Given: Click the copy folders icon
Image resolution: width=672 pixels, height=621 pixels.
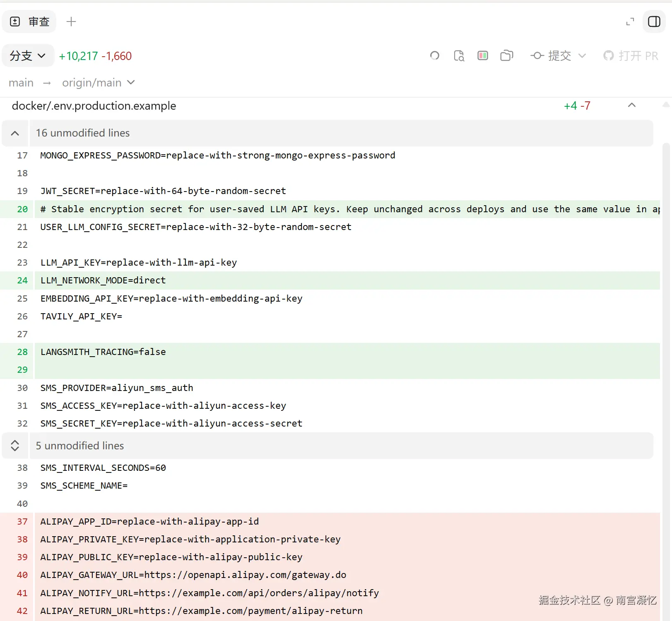Looking at the screenshot, I should 507,55.
